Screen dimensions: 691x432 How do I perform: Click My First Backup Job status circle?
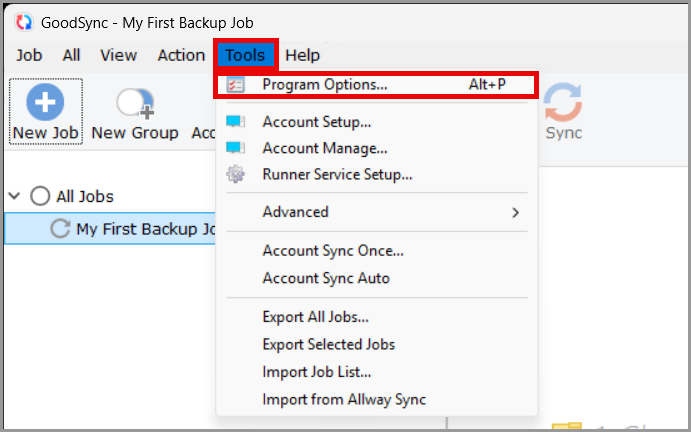[x=60, y=228]
